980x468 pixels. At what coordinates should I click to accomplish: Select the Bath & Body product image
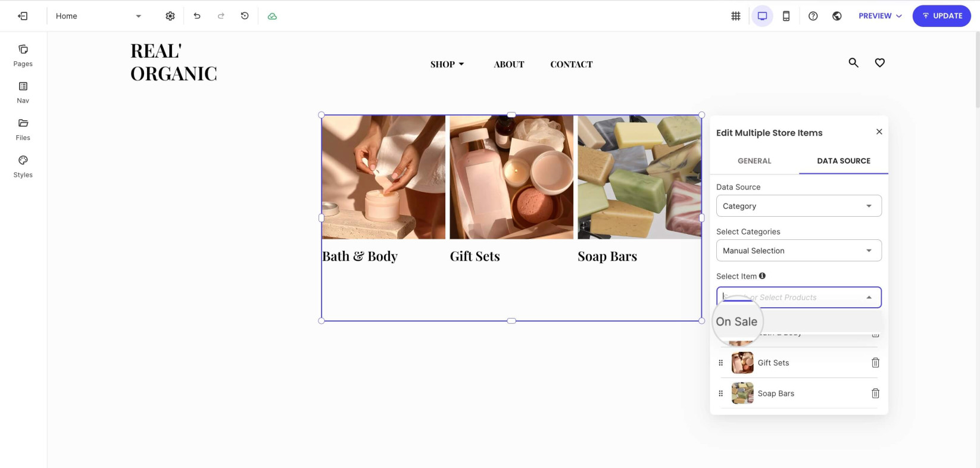click(383, 177)
